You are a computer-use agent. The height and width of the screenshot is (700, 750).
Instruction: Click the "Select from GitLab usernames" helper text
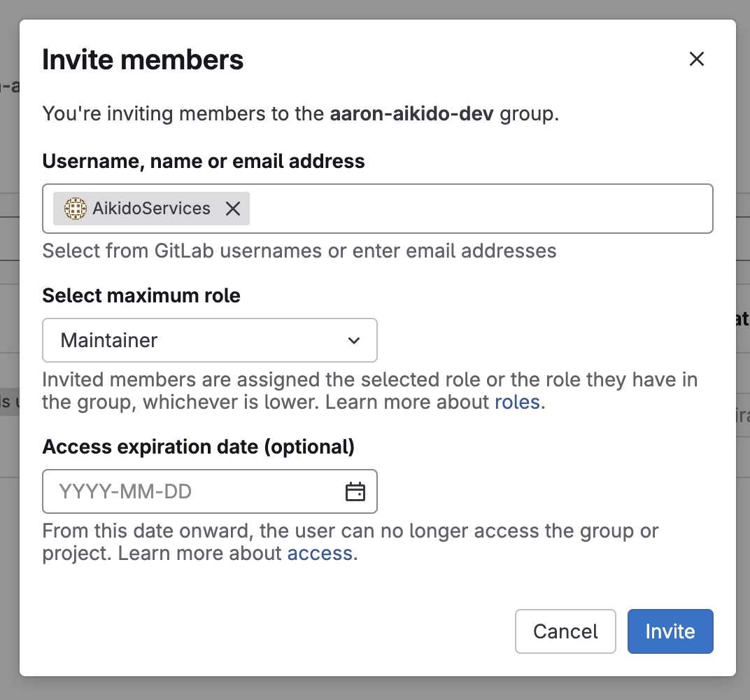(x=299, y=251)
